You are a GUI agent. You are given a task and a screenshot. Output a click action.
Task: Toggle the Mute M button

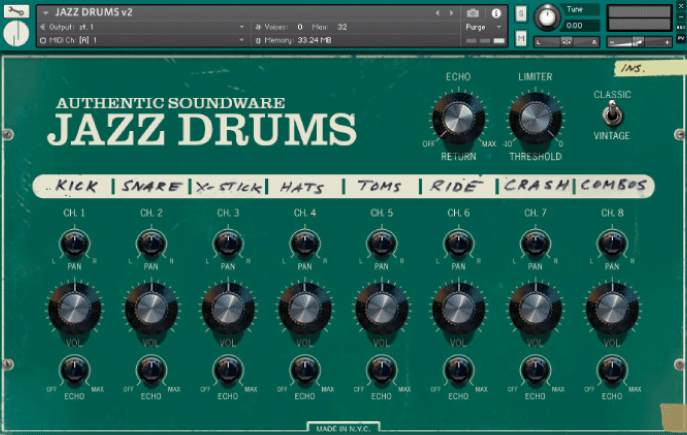[521, 39]
